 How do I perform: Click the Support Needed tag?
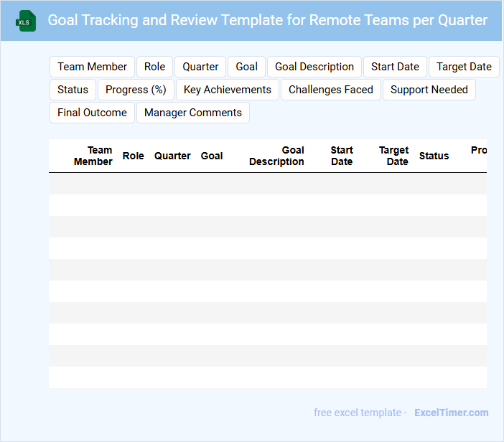429,90
